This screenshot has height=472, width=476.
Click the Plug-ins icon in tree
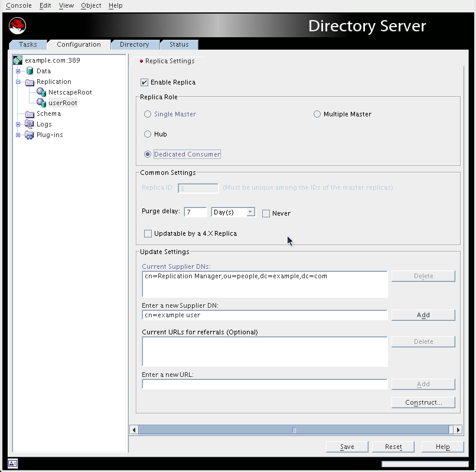30,135
